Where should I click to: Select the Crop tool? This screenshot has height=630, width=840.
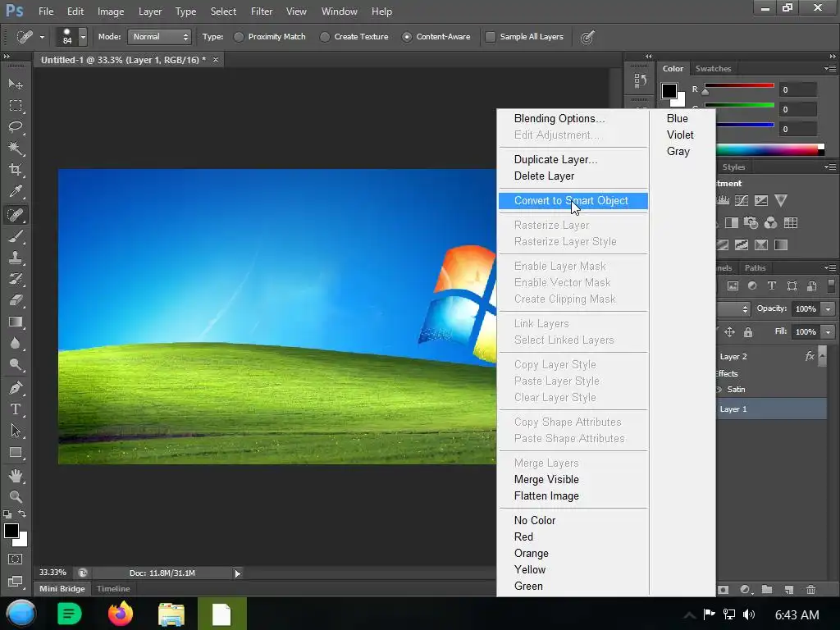(16, 170)
